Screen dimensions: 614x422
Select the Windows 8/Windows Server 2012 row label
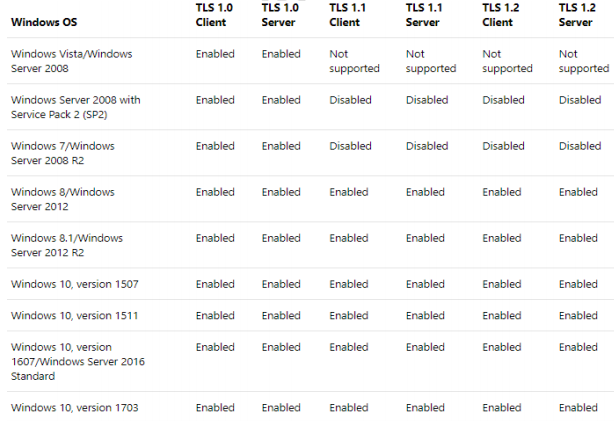pos(62,199)
